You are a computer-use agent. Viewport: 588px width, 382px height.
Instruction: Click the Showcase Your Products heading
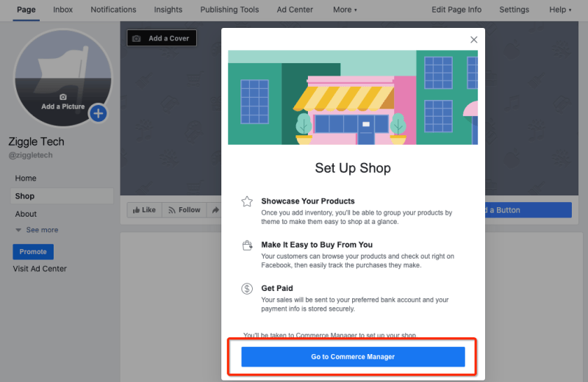coord(308,201)
